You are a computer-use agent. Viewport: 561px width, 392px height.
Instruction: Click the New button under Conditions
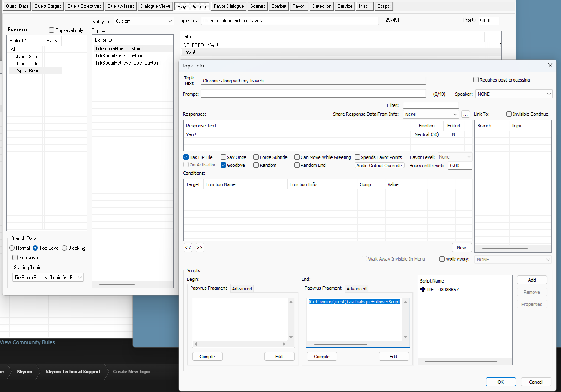pos(462,247)
